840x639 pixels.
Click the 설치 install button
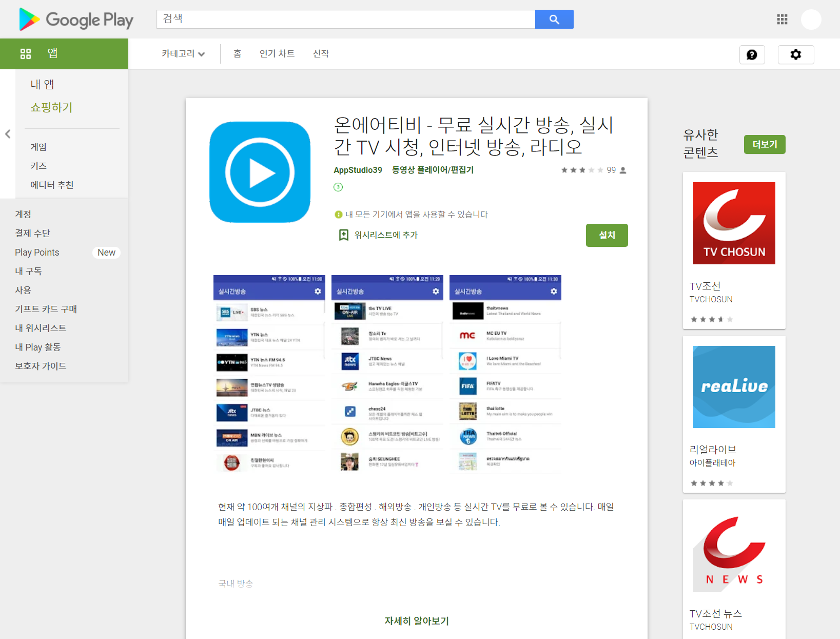[607, 235]
